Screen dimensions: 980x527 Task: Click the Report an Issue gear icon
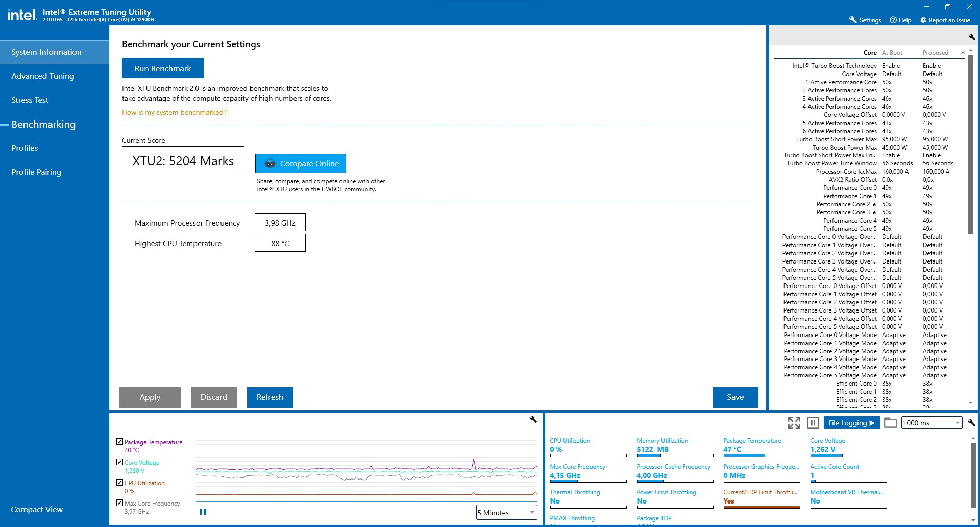point(923,20)
